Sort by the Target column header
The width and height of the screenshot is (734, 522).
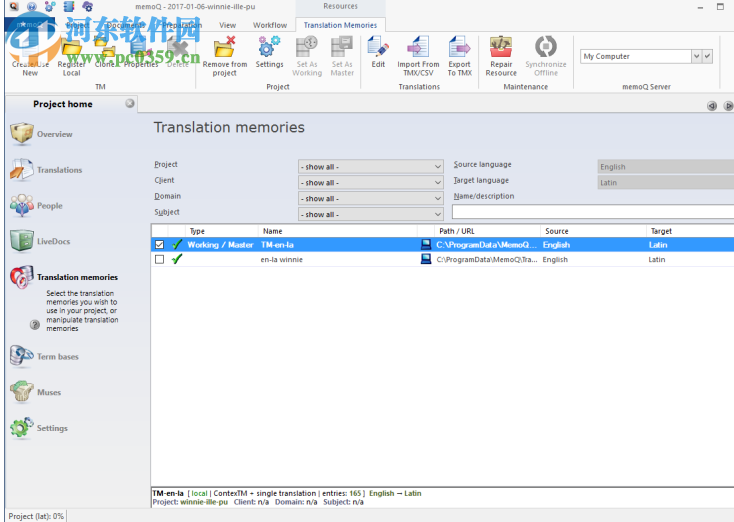point(690,231)
